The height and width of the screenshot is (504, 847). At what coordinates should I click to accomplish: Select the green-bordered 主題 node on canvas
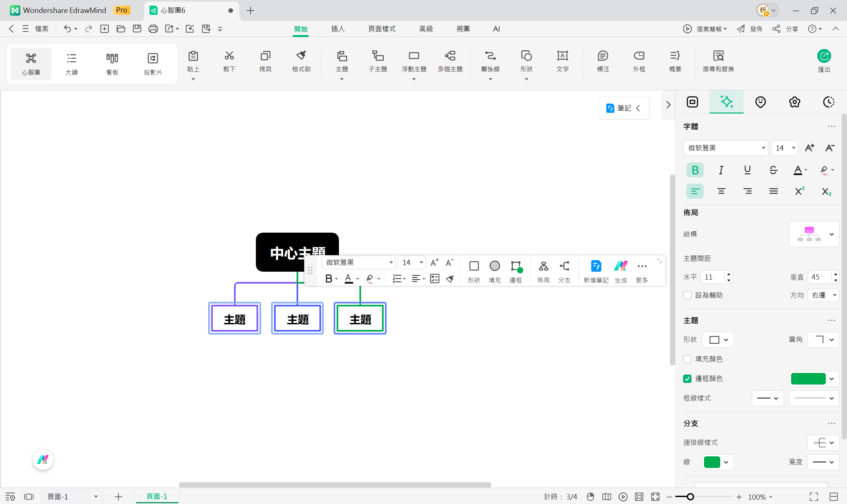point(360,319)
